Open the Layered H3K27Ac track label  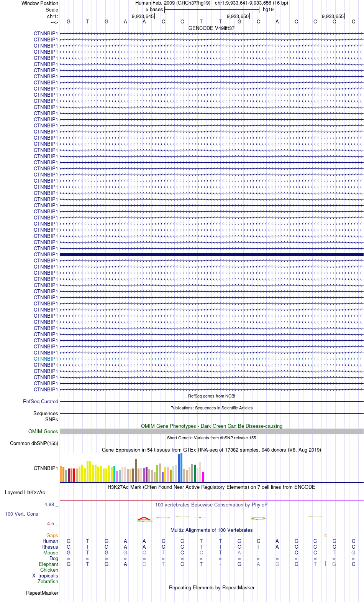25,492
